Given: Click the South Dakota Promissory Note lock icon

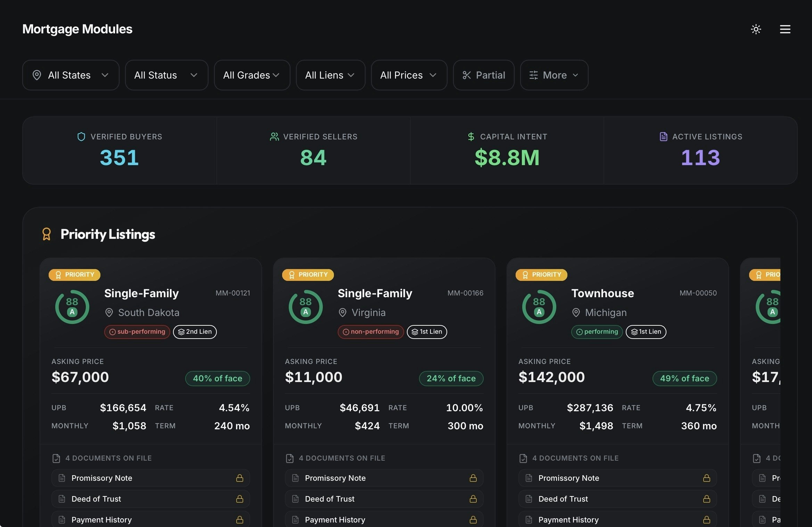Looking at the screenshot, I should [x=239, y=478].
